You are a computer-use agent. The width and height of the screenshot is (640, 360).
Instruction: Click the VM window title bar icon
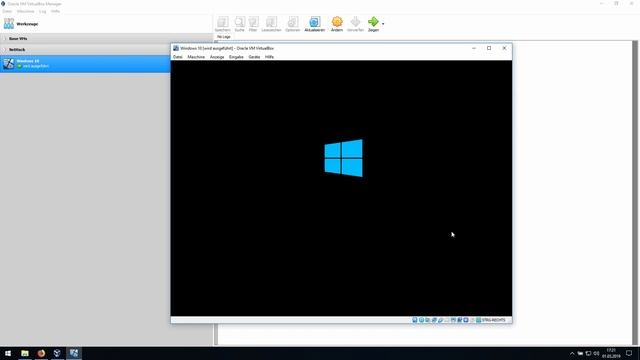[176, 48]
